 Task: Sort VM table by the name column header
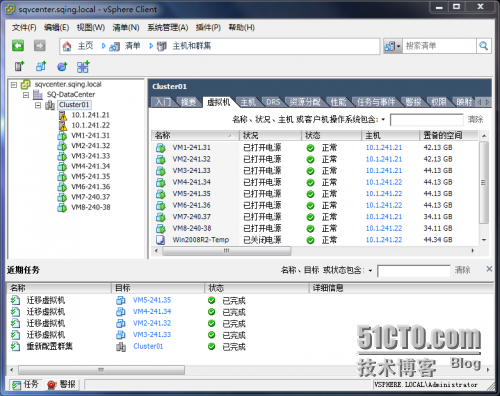[195, 135]
